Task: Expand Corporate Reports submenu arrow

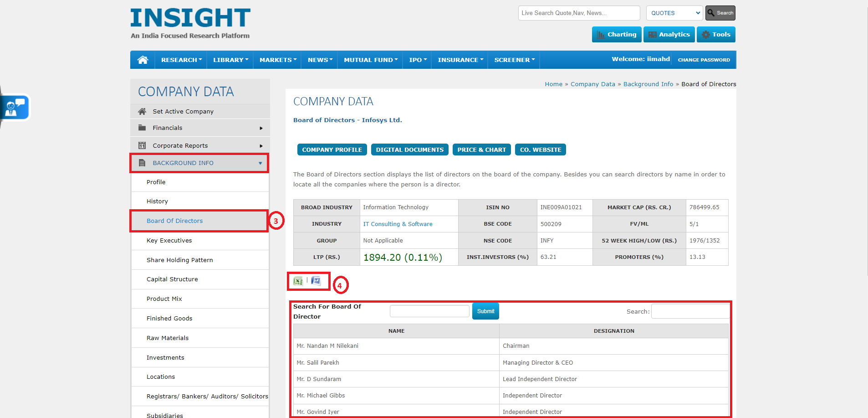Action: tap(261, 146)
